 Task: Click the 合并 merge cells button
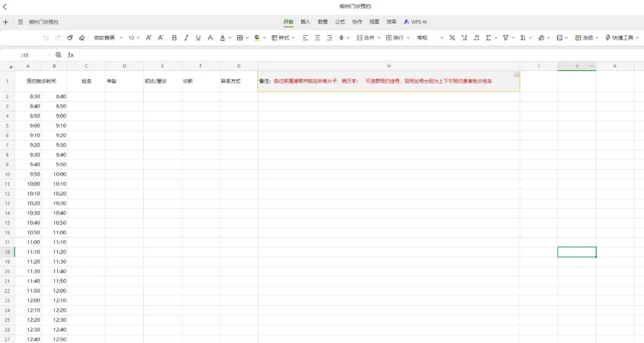pos(369,38)
